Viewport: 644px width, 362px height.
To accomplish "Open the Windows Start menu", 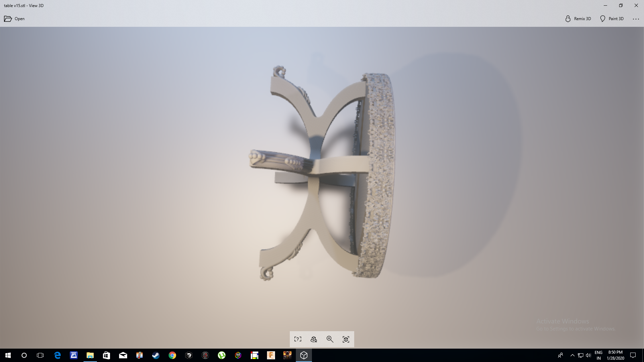I will 8,355.
